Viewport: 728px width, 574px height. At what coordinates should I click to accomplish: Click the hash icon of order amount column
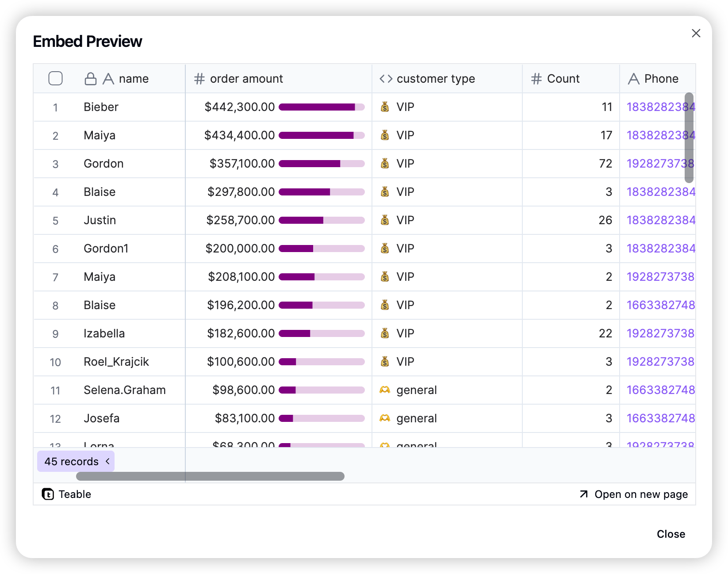click(x=199, y=79)
